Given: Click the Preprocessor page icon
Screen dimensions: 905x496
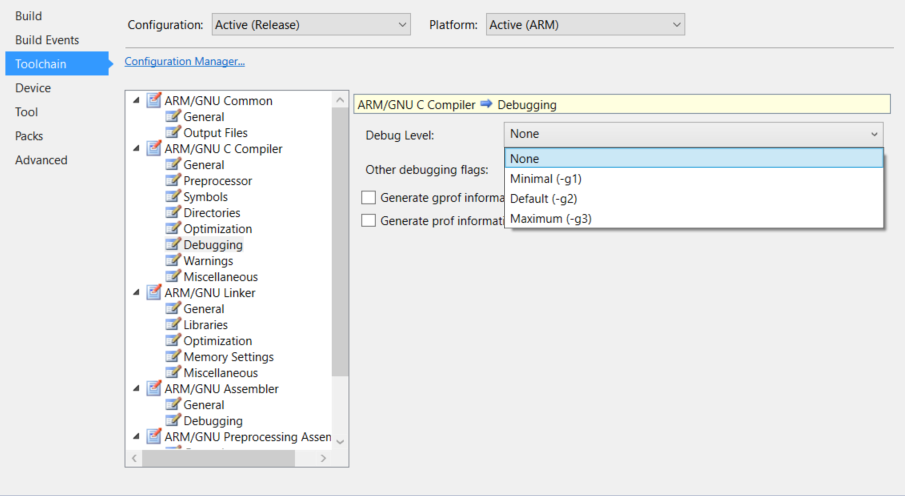Looking at the screenshot, I should [x=173, y=181].
